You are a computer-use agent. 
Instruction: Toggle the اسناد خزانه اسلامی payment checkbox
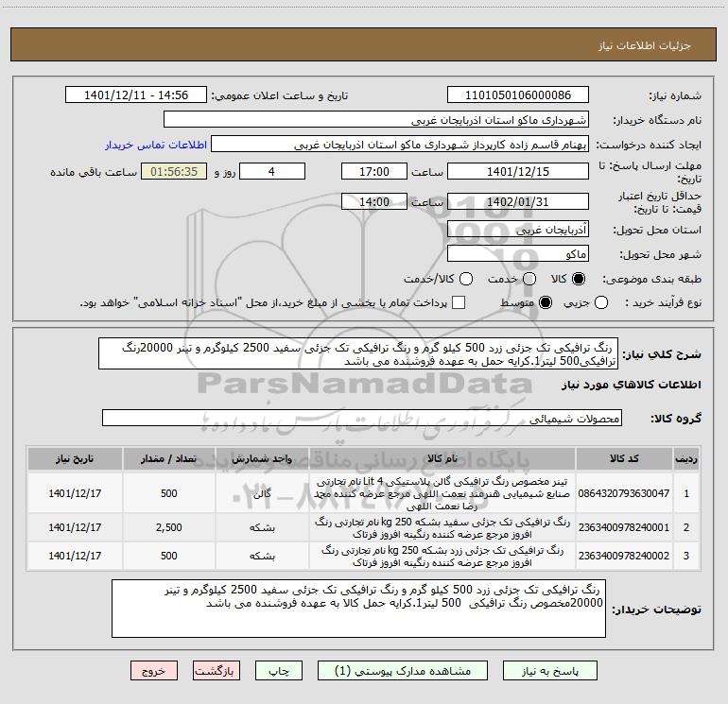click(459, 302)
